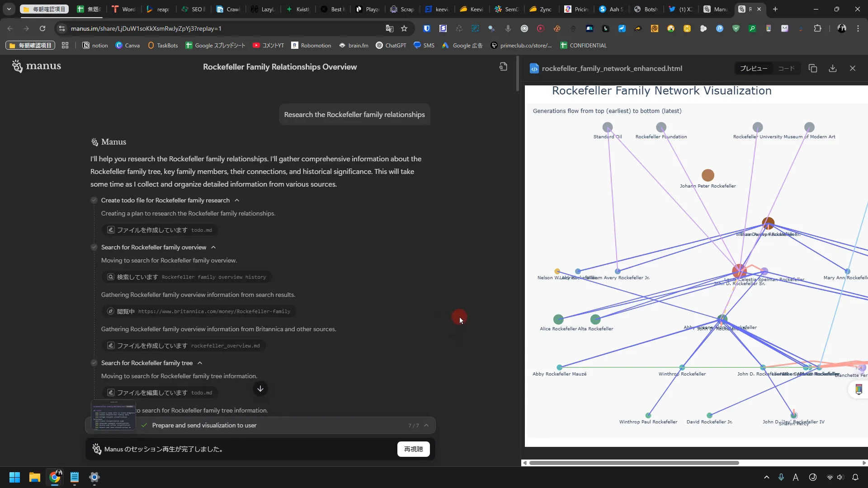
Task: Expand the 'Prepare and send visualization' progress bar
Action: 426,425
